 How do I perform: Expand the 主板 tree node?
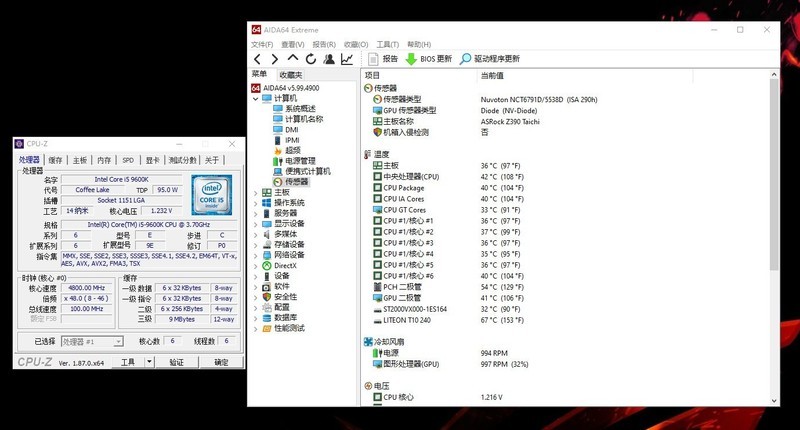coord(256,193)
